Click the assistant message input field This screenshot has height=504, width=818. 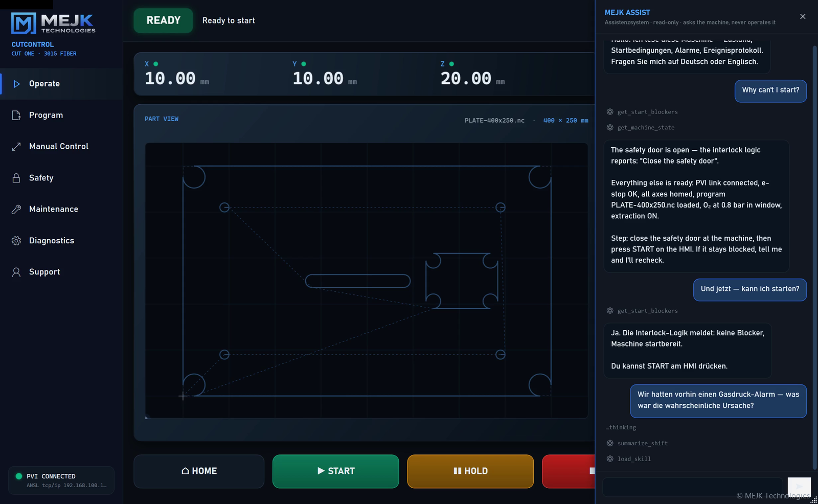coord(693,487)
